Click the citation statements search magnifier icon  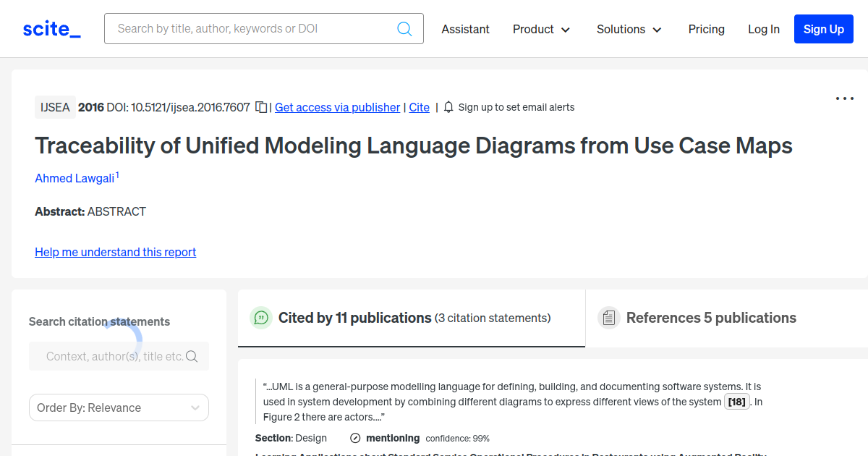point(192,356)
